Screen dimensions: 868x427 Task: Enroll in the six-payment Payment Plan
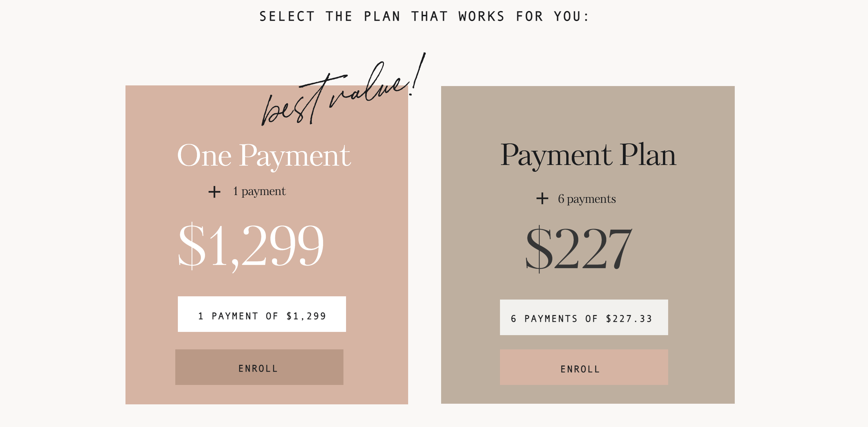tap(584, 367)
